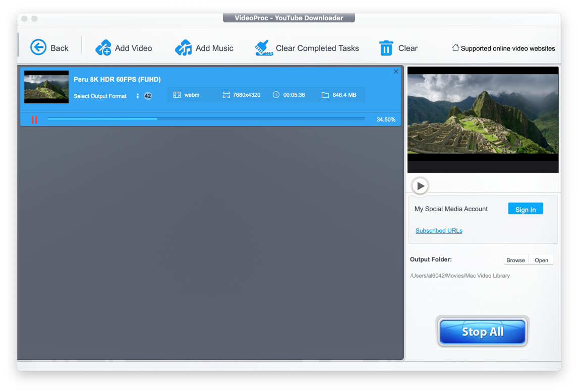This screenshot has height=392, width=578.
Task: Click the Peru video thumbnail in the list
Action: [46, 87]
